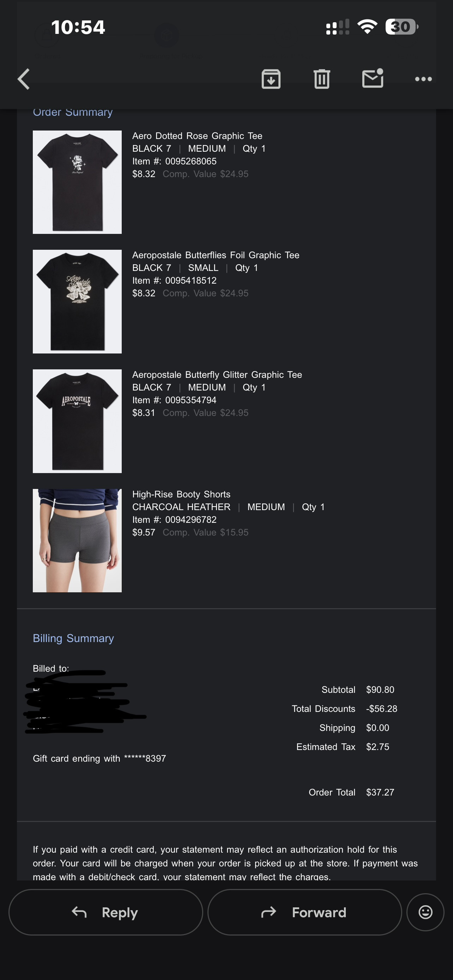Tap the Aeropostale Butterfly Glitter Graphic Tee title
Screen dimensions: 453x980
[217, 375]
